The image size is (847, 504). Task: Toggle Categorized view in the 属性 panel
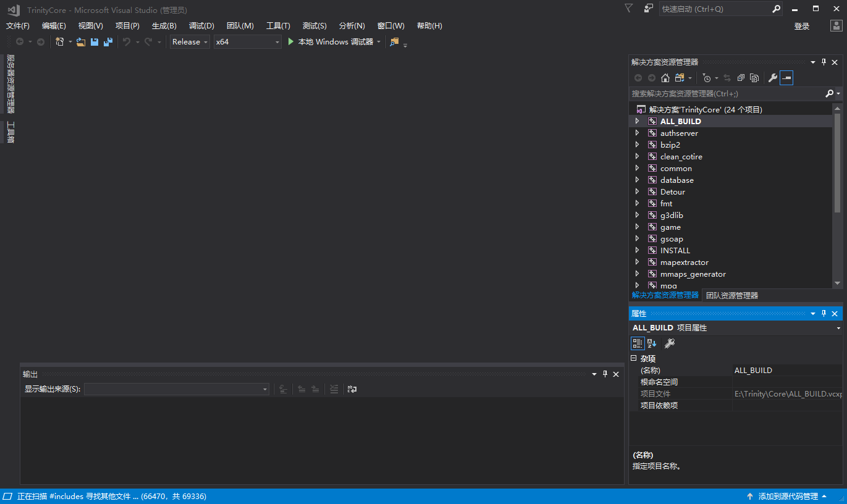point(638,343)
